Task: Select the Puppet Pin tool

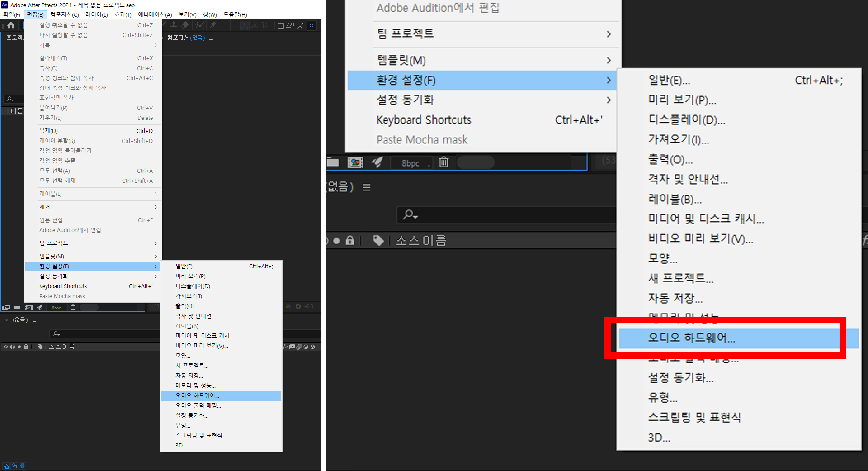Action: 213,25
